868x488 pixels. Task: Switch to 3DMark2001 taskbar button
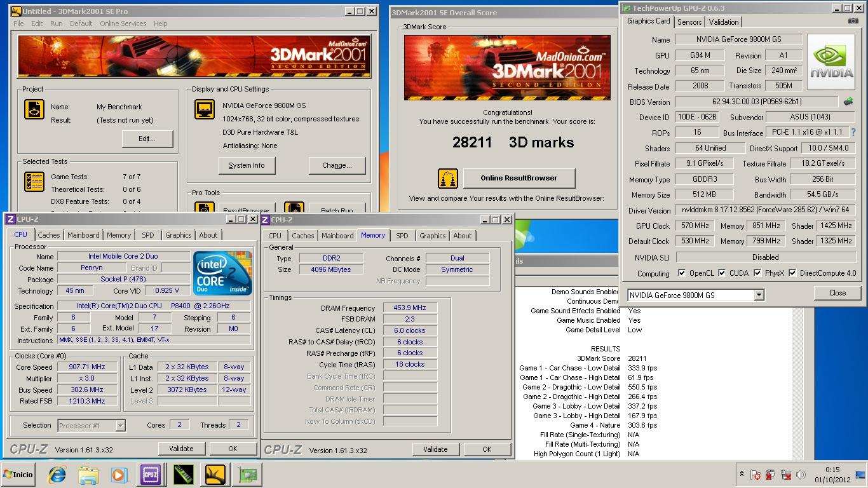pyautogui.click(x=215, y=475)
